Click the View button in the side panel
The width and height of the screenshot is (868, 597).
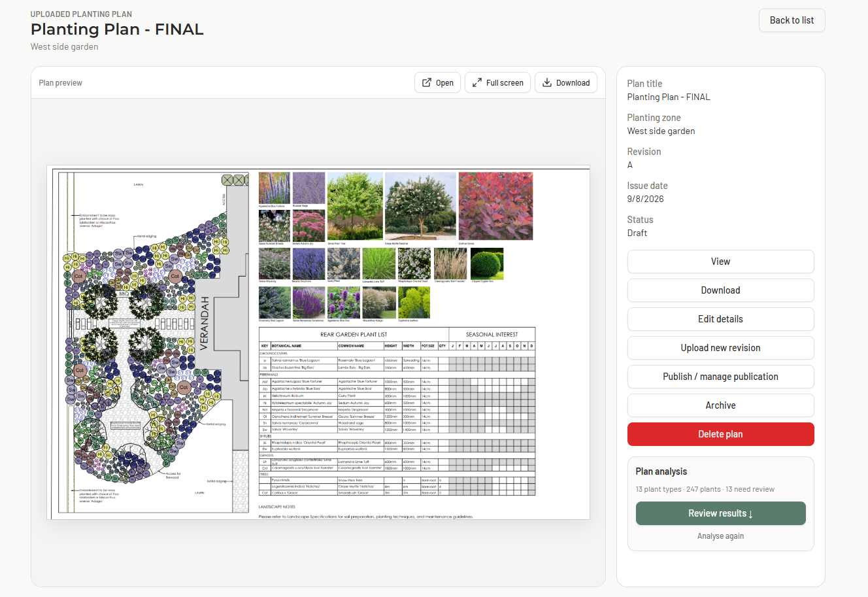[x=720, y=262]
